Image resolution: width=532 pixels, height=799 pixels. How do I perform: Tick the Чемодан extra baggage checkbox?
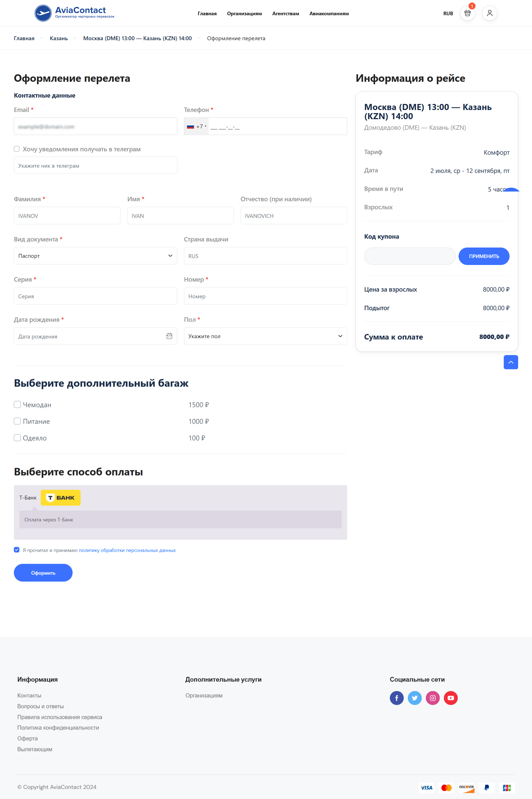pos(17,404)
